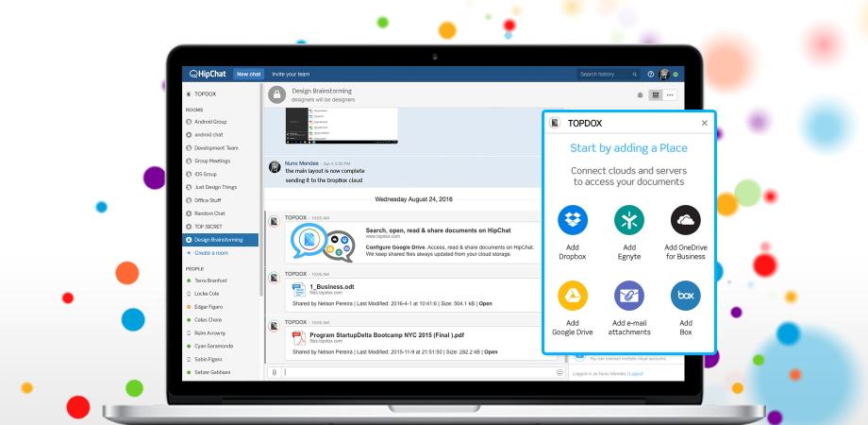This screenshot has width=868, height=425.
Task: Add Dropbox in the TOPDOX panel
Action: [573, 232]
